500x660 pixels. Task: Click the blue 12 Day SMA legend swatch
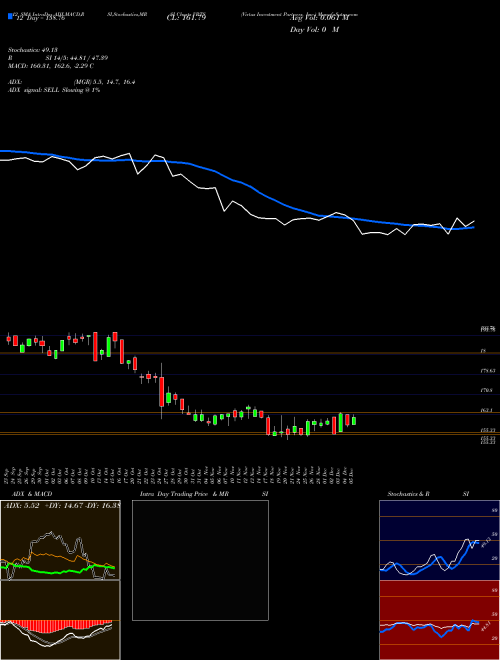click(10, 16)
